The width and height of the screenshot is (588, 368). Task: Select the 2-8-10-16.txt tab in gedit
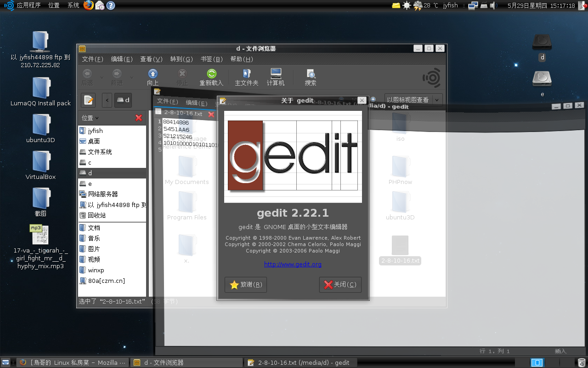183,113
